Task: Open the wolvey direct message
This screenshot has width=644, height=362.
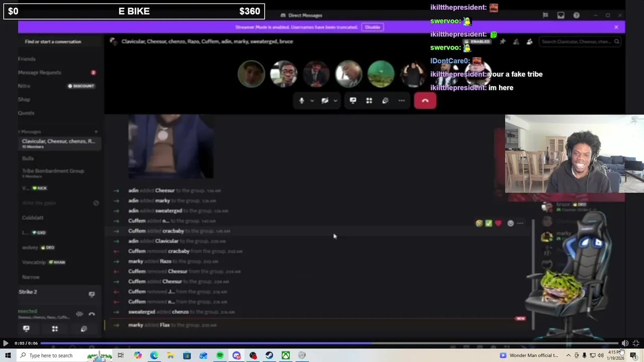Action: 59,247
